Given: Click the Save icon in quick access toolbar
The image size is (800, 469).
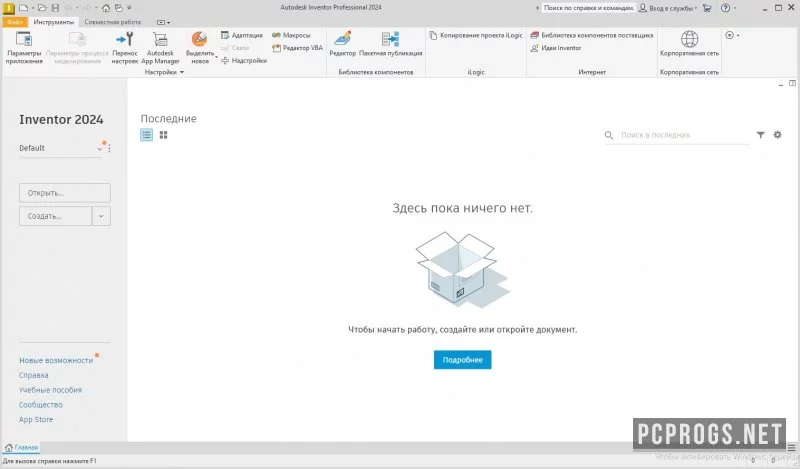Looking at the screenshot, I should coord(55,8).
